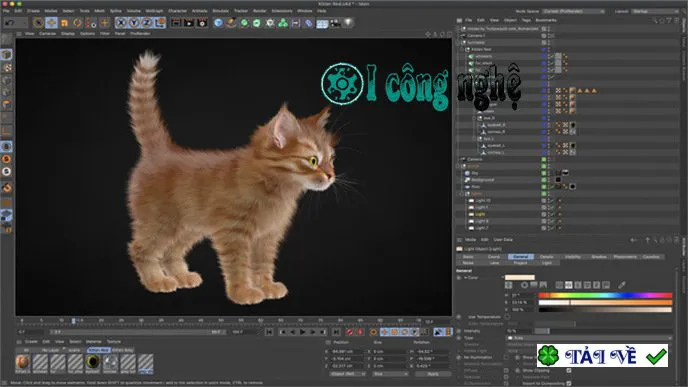688x387 pixels.
Task: Switch to the Coord. tab in light attributes
Action: (494, 257)
